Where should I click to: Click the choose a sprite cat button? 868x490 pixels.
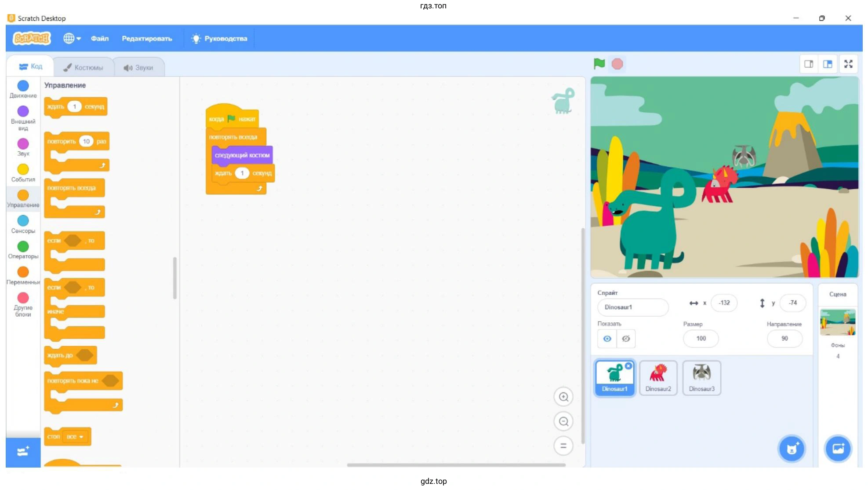(792, 449)
